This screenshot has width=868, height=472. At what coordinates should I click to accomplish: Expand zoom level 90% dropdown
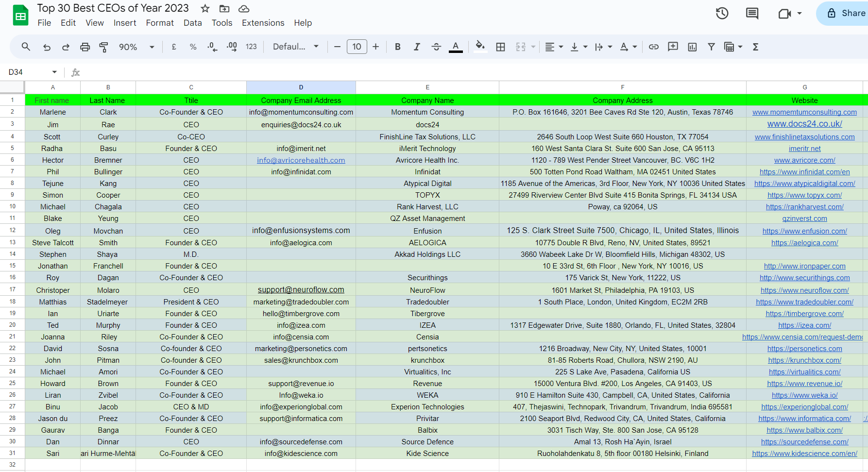pos(152,47)
